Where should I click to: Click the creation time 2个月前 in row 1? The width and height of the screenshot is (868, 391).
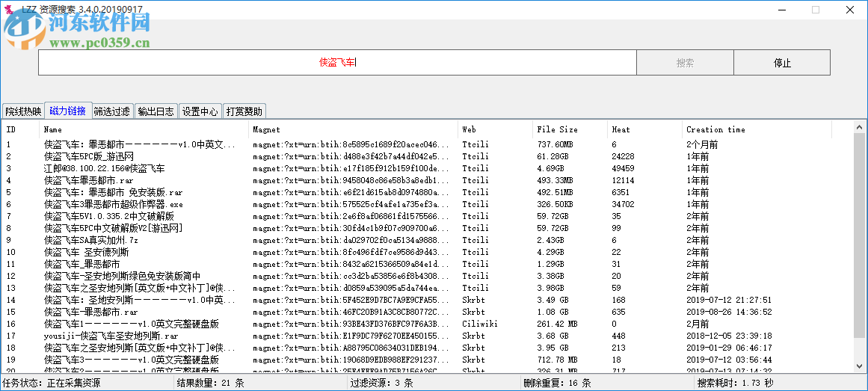pyautogui.click(x=702, y=144)
